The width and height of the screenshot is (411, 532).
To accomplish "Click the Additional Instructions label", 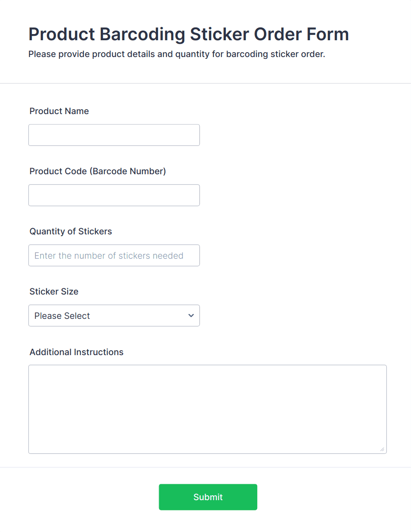I will (x=76, y=352).
